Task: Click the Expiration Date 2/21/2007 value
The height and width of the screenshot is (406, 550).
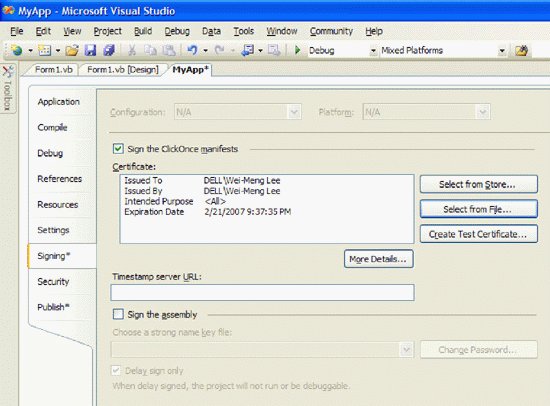Action: click(x=248, y=212)
